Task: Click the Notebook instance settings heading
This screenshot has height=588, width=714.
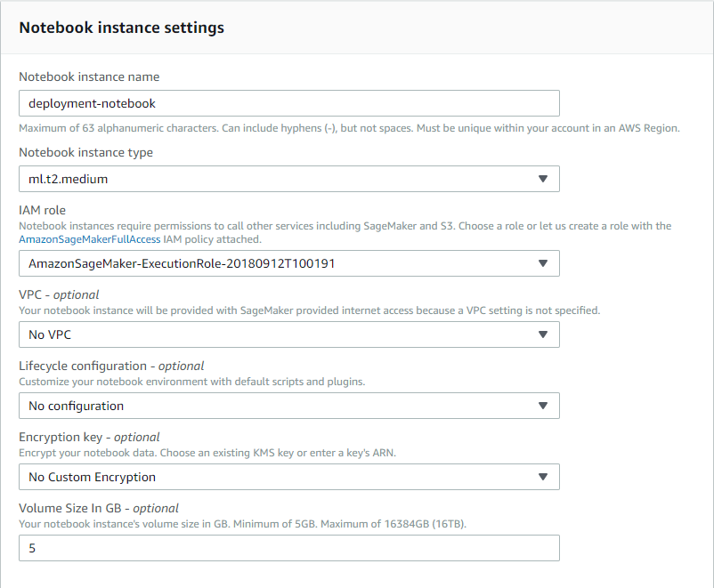Action: click(121, 28)
